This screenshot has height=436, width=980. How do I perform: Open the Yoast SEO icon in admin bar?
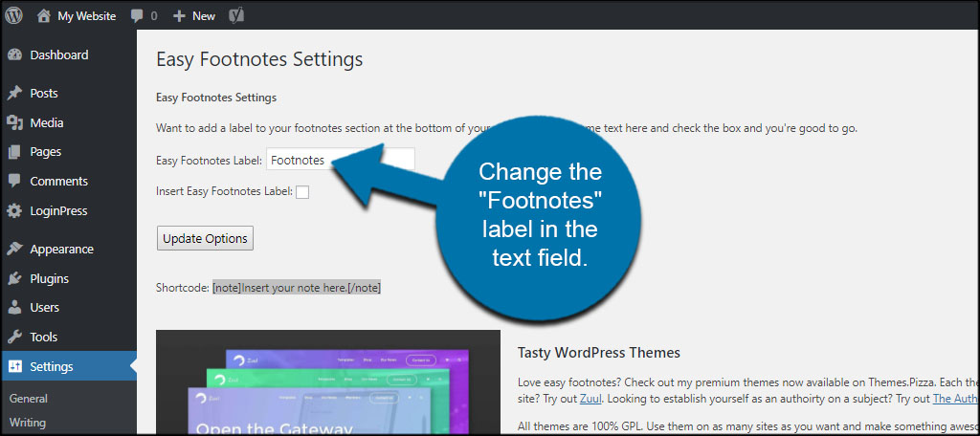[x=237, y=15]
